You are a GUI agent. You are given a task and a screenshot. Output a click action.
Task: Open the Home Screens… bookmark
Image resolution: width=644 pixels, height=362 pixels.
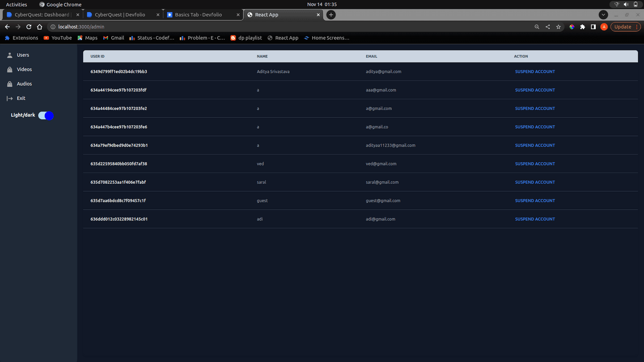pyautogui.click(x=326, y=38)
